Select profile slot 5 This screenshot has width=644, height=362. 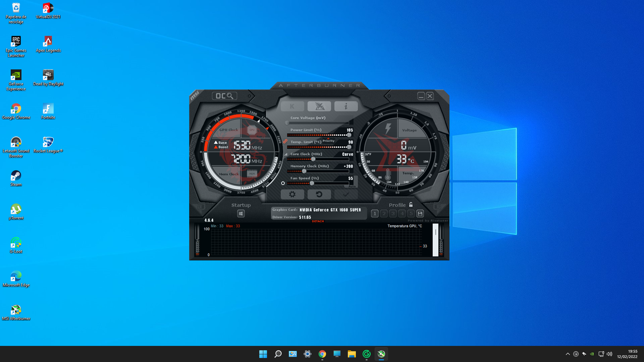pyautogui.click(x=411, y=214)
